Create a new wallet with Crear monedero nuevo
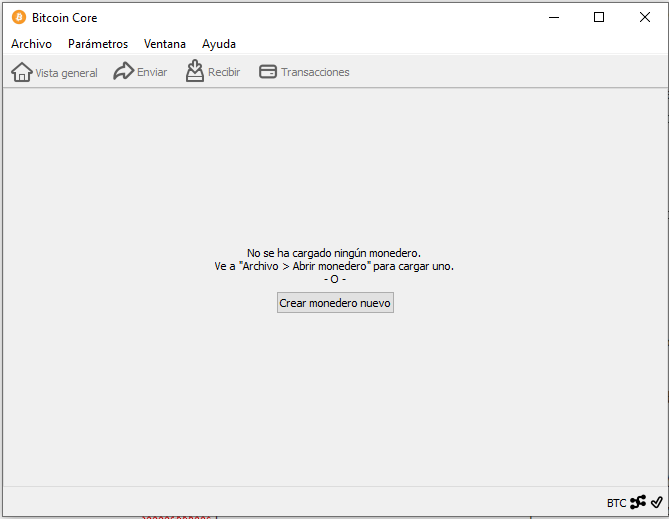 tap(335, 303)
